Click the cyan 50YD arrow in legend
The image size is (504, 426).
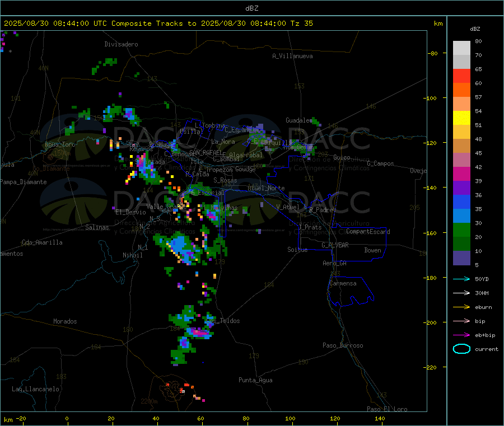point(461,279)
